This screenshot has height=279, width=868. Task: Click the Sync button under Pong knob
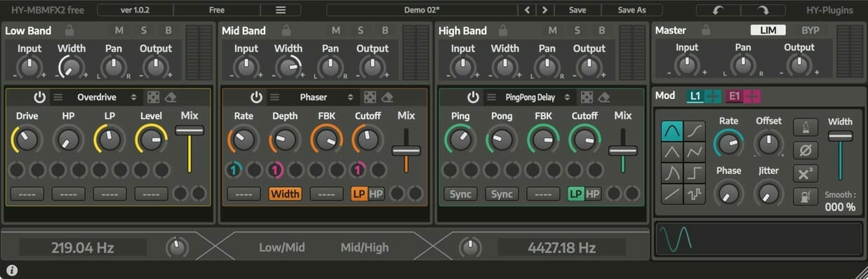coord(502,194)
